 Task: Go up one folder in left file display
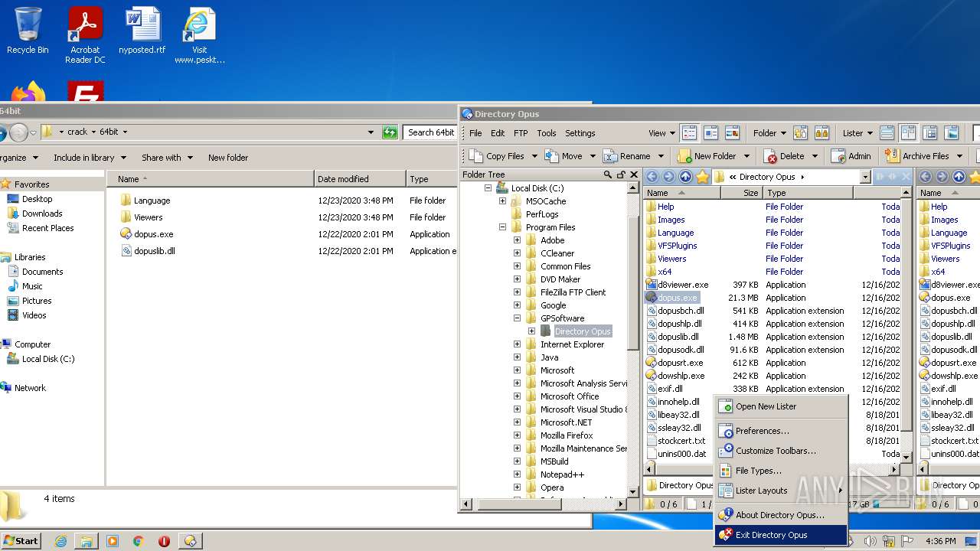(685, 177)
